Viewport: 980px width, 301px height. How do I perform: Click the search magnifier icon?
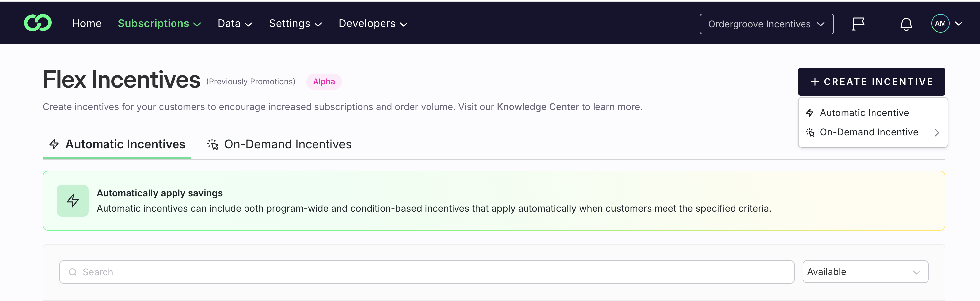(73, 272)
